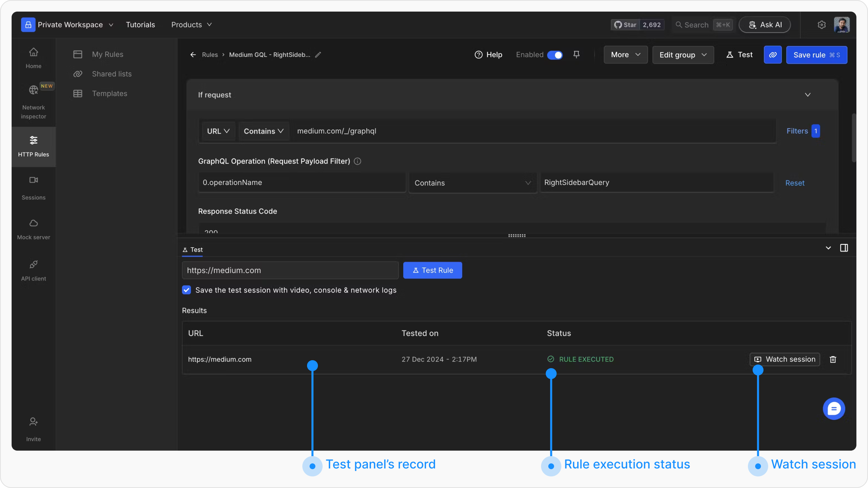Open the Tutorials menu item
868x488 pixels.
click(140, 25)
